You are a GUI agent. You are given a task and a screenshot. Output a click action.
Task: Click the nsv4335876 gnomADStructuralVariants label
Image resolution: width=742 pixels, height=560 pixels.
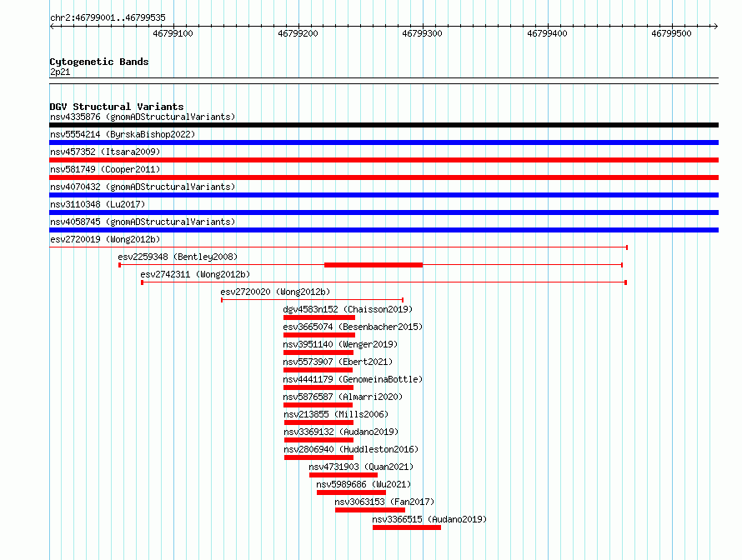143,117
